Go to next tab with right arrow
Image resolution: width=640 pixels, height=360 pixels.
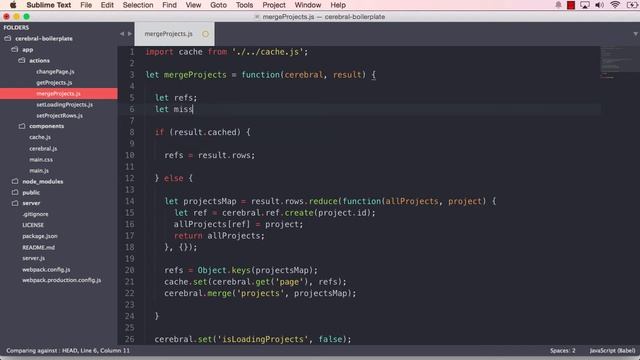pos(130,34)
